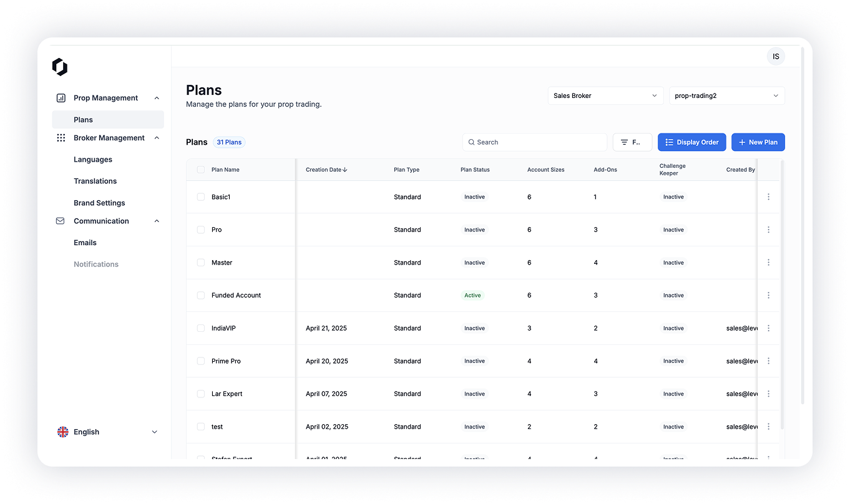The image size is (850, 504).
Task: Click the Display Order button
Action: (x=691, y=142)
